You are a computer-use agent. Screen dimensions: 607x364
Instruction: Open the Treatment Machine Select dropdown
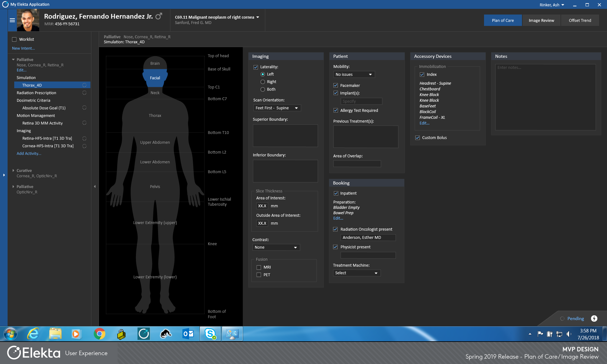tap(356, 273)
